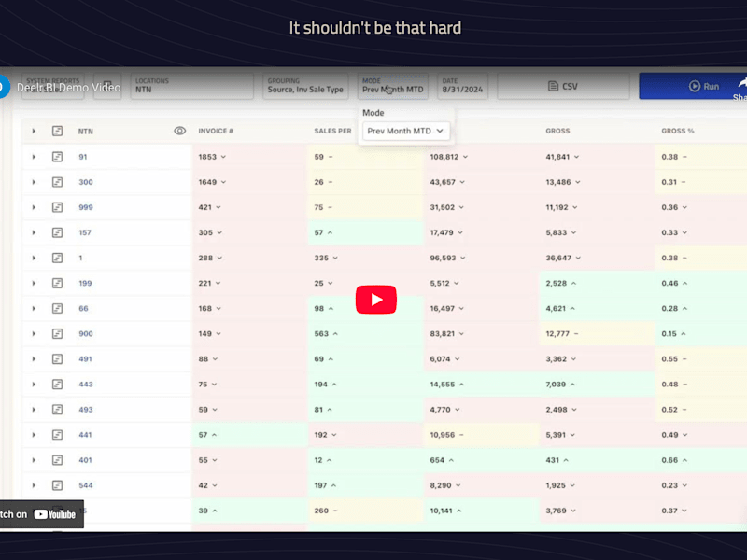This screenshot has width=747, height=560.
Task: Open the Date field 8/31/2024
Action: click(462, 86)
